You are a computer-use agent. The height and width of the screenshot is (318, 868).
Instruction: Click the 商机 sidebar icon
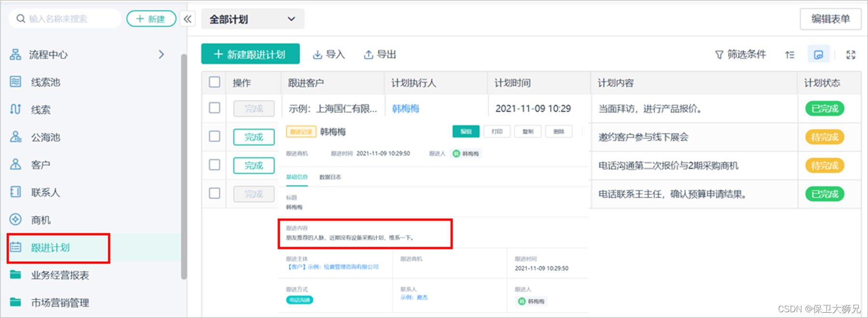(x=15, y=219)
